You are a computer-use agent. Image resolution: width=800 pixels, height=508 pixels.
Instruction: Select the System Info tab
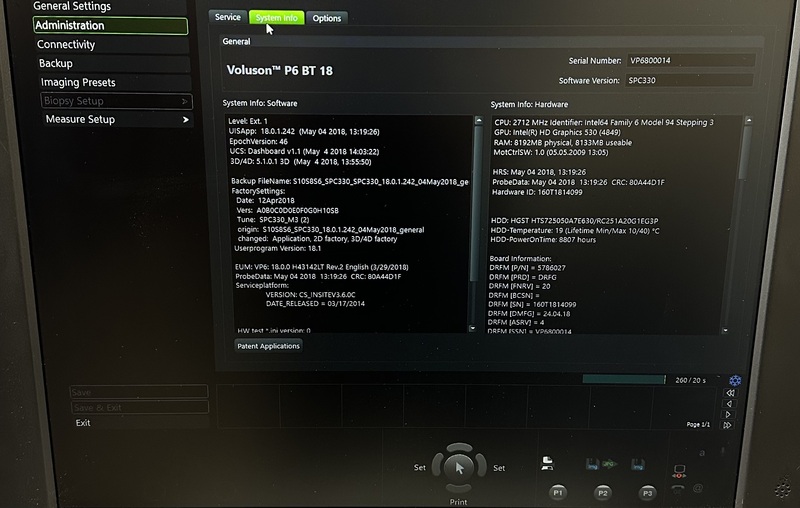point(276,18)
